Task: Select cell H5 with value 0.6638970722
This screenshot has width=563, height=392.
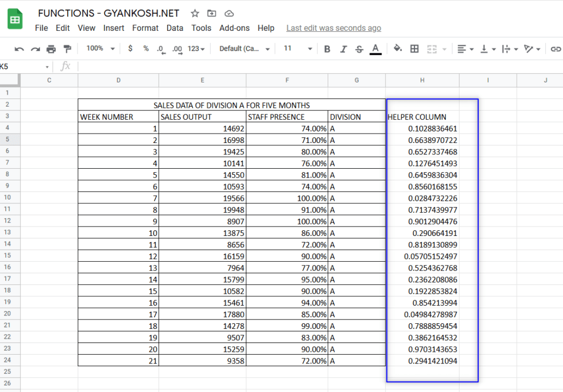Action: coord(422,140)
